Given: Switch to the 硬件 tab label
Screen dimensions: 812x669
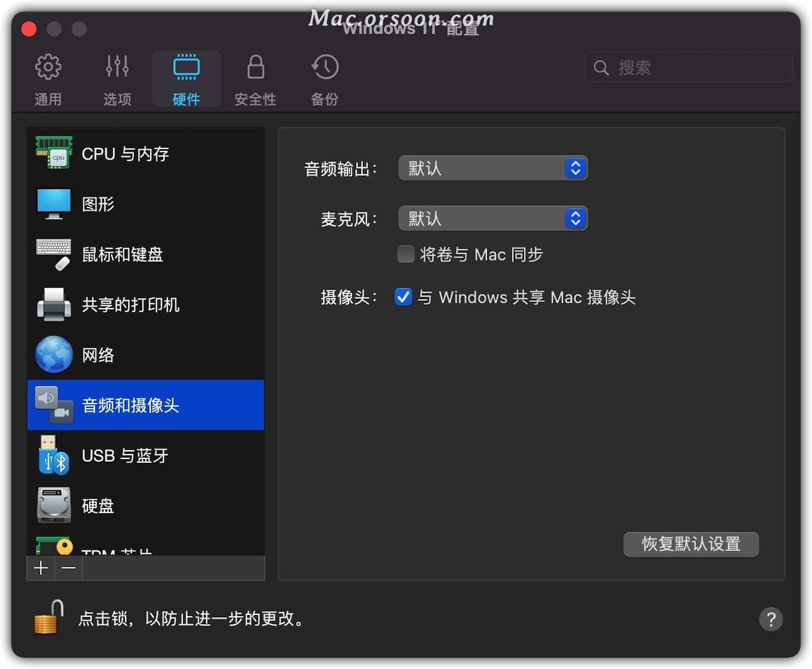Looking at the screenshot, I should 187,100.
